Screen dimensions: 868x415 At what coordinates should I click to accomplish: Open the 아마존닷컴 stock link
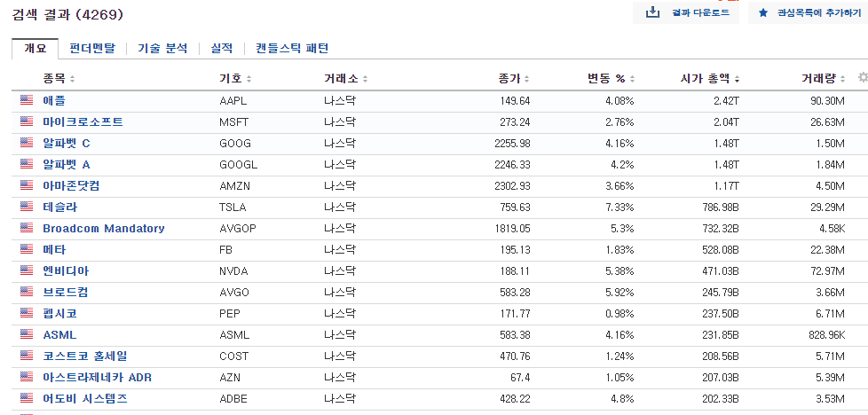pos(71,186)
